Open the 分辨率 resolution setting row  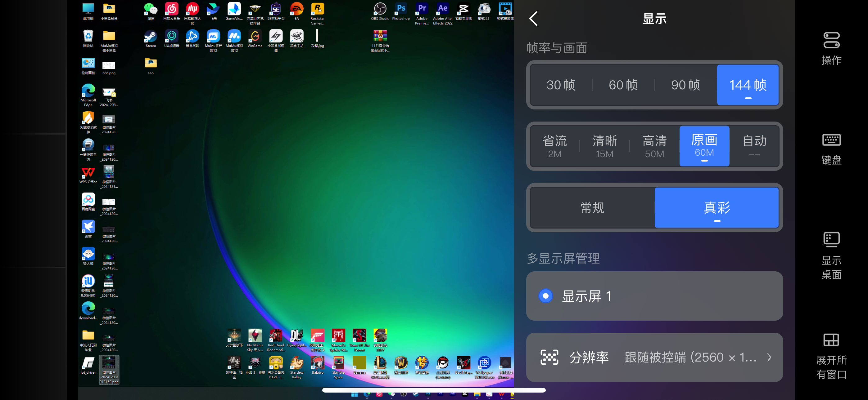point(654,357)
